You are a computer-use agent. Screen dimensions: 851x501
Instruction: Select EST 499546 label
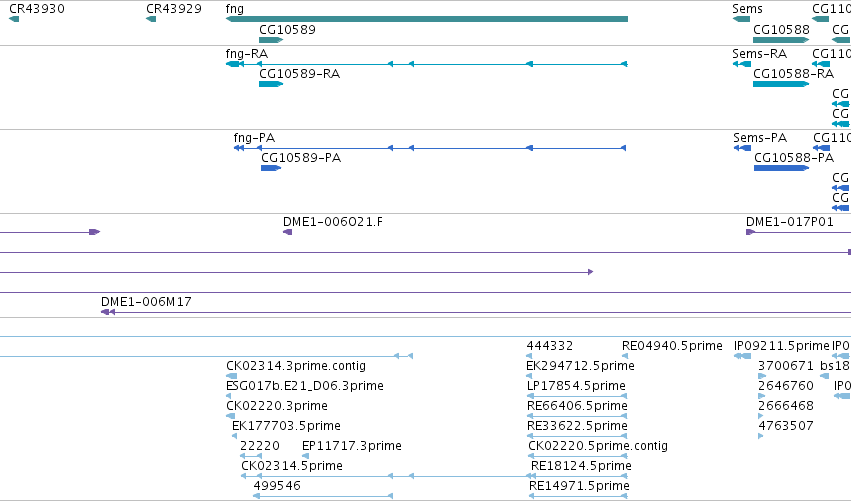coord(277,486)
